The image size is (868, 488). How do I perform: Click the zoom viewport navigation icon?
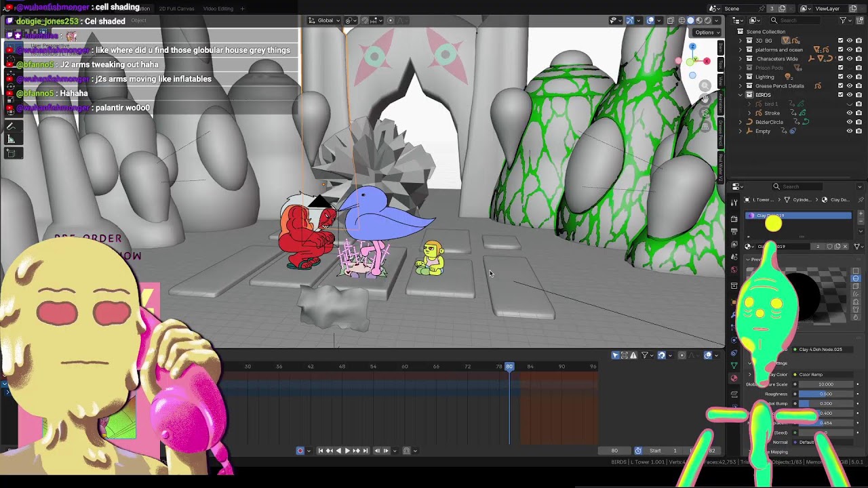tap(705, 85)
